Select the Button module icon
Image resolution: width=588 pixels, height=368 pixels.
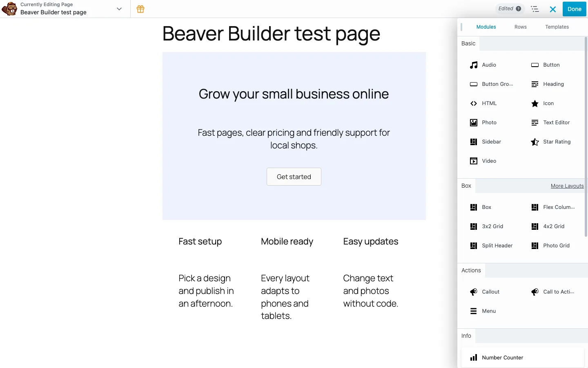click(535, 65)
